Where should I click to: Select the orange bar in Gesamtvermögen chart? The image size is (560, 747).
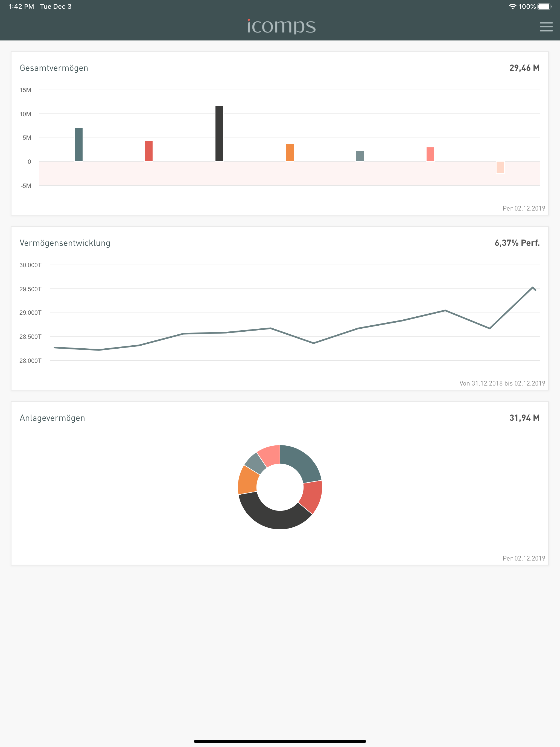[x=290, y=153]
